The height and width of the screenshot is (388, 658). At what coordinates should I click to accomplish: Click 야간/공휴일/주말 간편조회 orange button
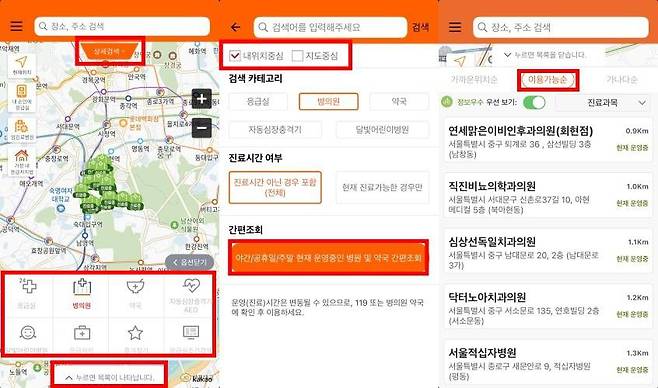pyautogui.click(x=329, y=258)
